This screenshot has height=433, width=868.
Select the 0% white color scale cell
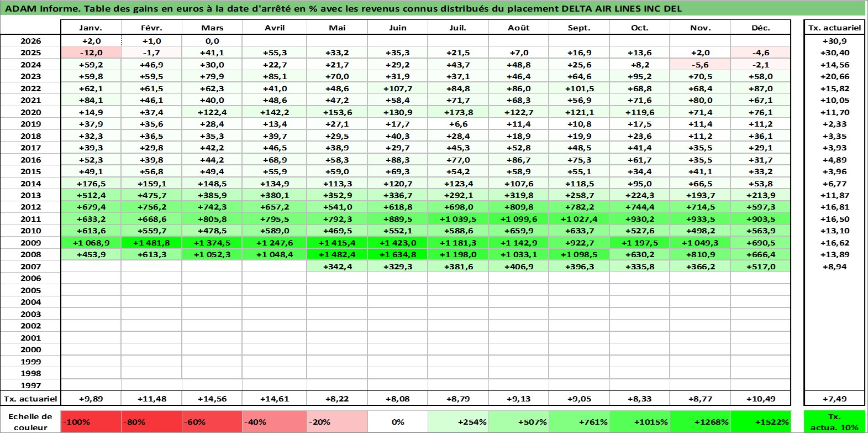click(397, 421)
